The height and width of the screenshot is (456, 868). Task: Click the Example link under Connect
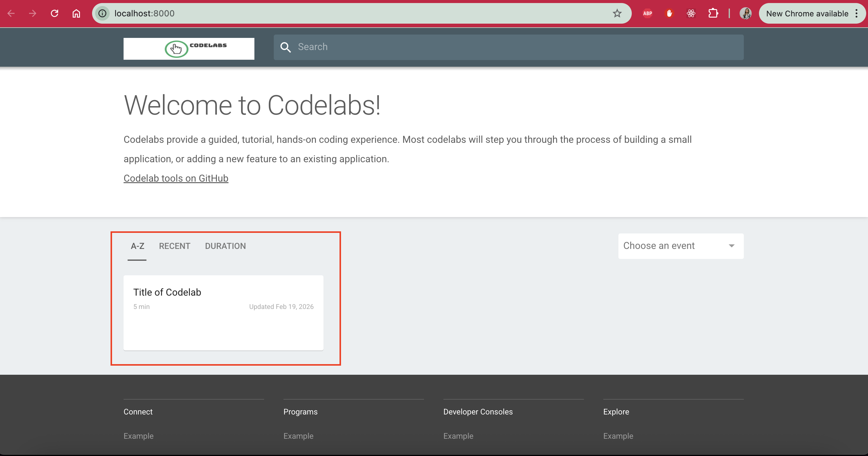138,436
